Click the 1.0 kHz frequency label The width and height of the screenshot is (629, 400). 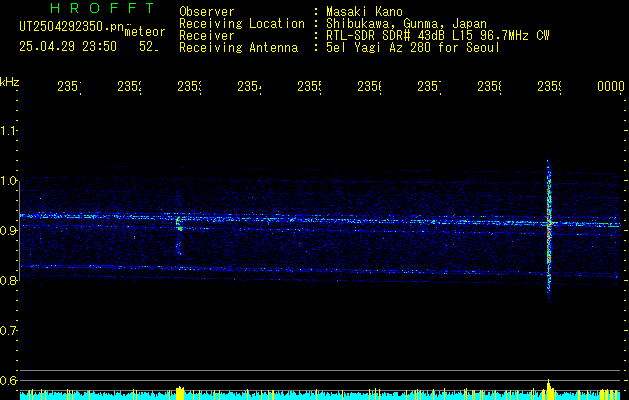pyautogui.click(x=9, y=181)
